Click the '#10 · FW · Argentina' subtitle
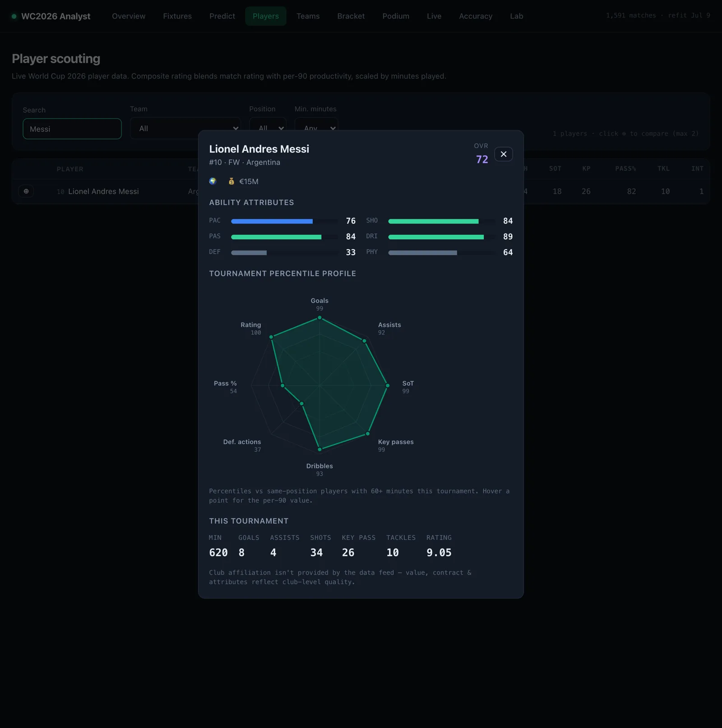Screen dimensions: 722x728 point(245,162)
